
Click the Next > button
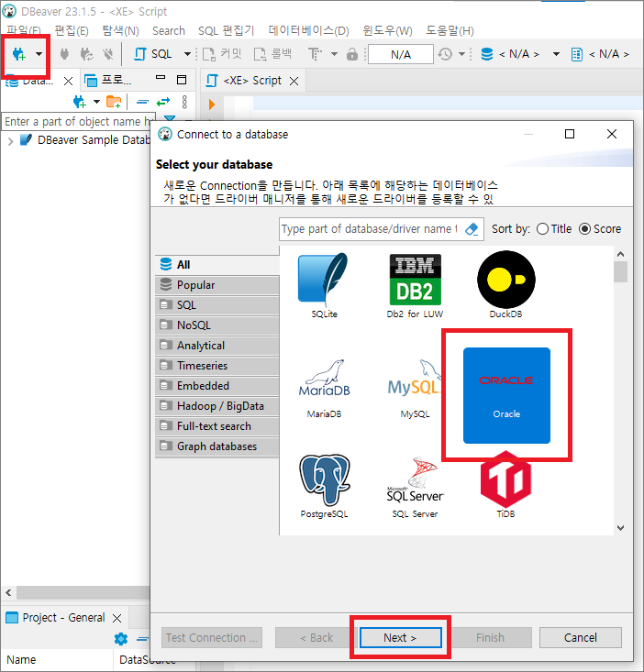(x=400, y=637)
